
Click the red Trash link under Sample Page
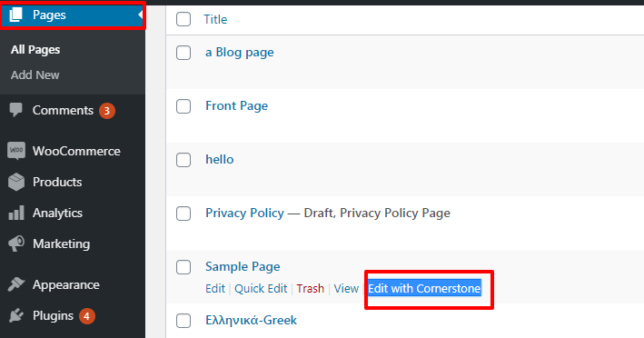click(x=310, y=288)
